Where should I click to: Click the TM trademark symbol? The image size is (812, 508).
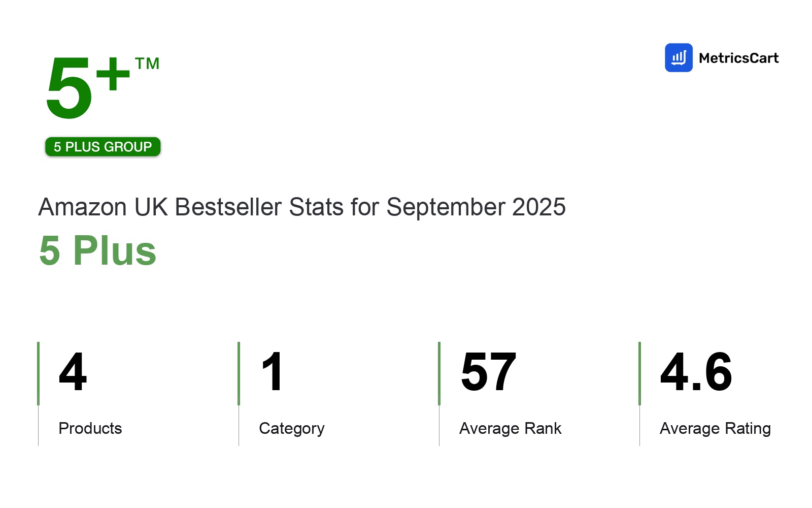(x=147, y=63)
